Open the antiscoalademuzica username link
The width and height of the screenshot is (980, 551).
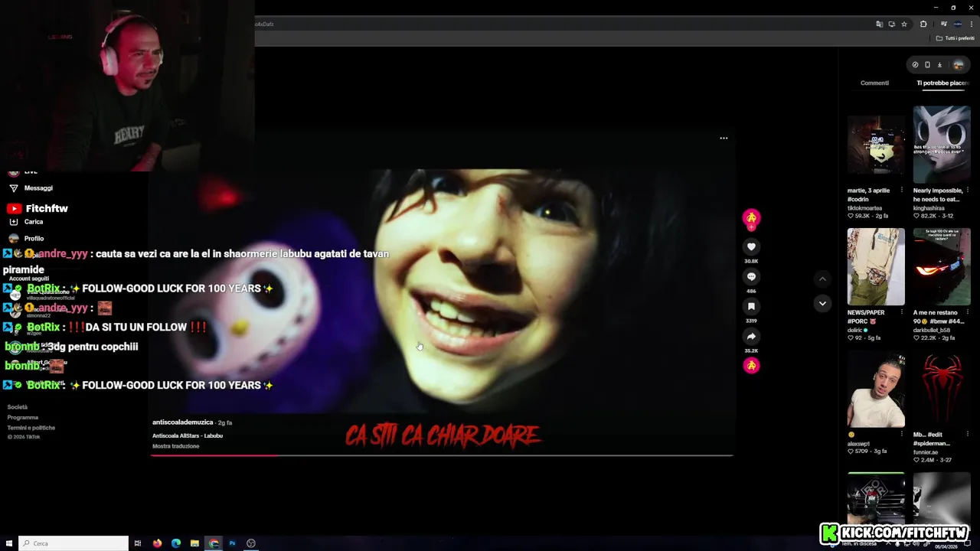pyautogui.click(x=182, y=422)
